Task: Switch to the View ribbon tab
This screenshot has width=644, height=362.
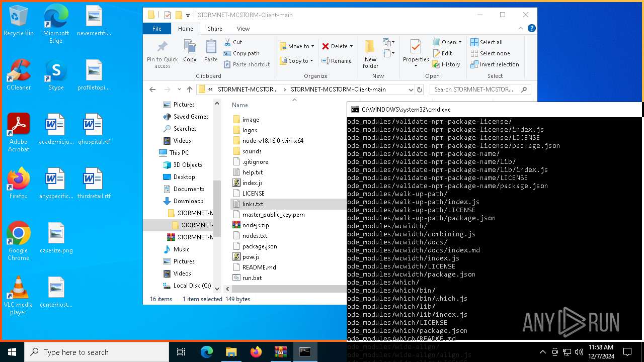Action: click(243, 29)
